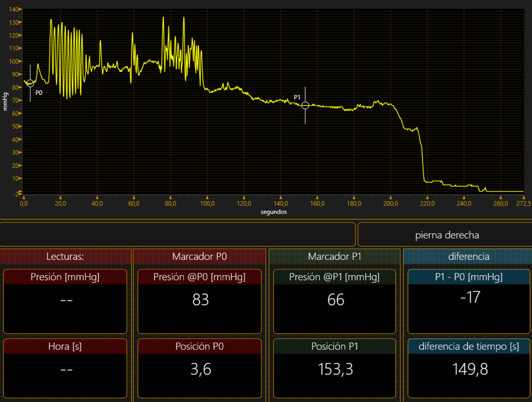
Task: Click the 'segundos' axis label
Action: (274, 212)
